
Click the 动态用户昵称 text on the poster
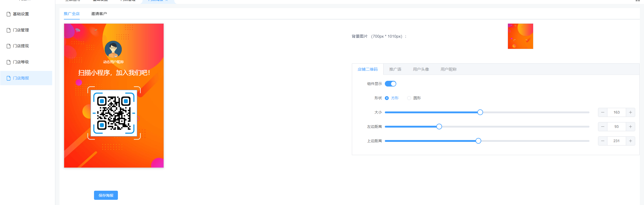pos(113,62)
